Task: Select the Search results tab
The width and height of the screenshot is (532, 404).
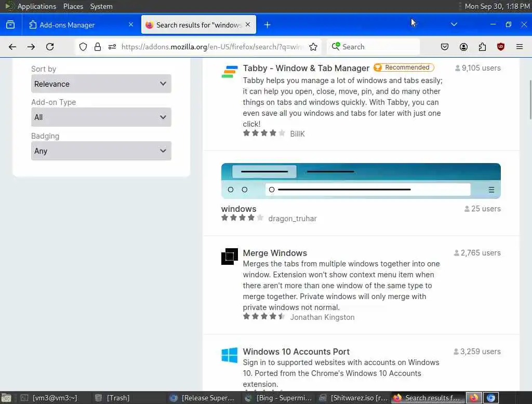Action: [198, 25]
